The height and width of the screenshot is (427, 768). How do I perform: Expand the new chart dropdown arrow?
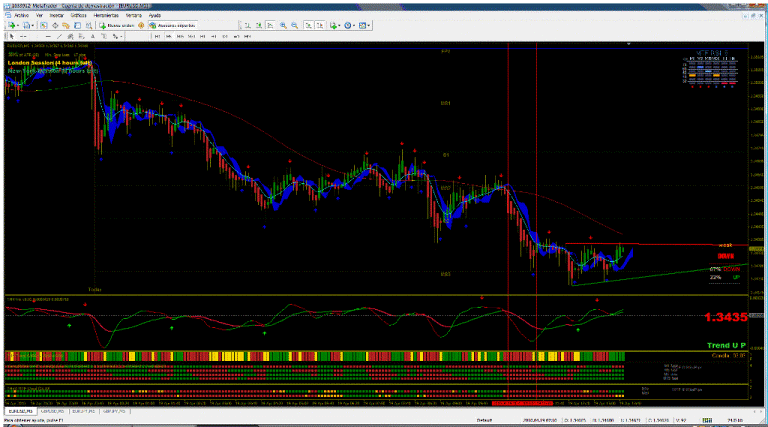click(x=18, y=26)
